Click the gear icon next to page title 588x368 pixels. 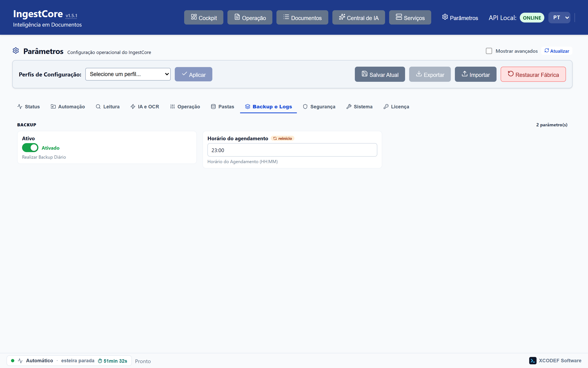tap(16, 51)
